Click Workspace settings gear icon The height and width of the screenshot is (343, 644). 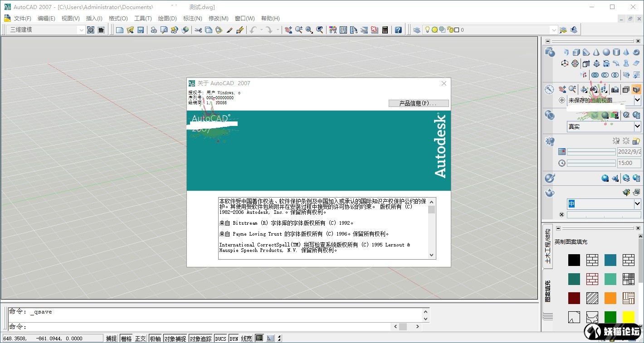[91, 30]
